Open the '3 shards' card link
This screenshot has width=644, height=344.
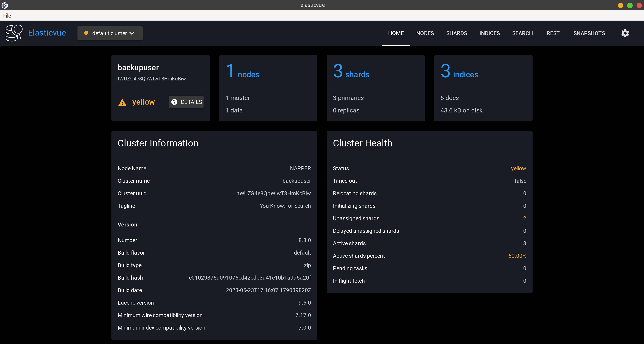click(351, 71)
